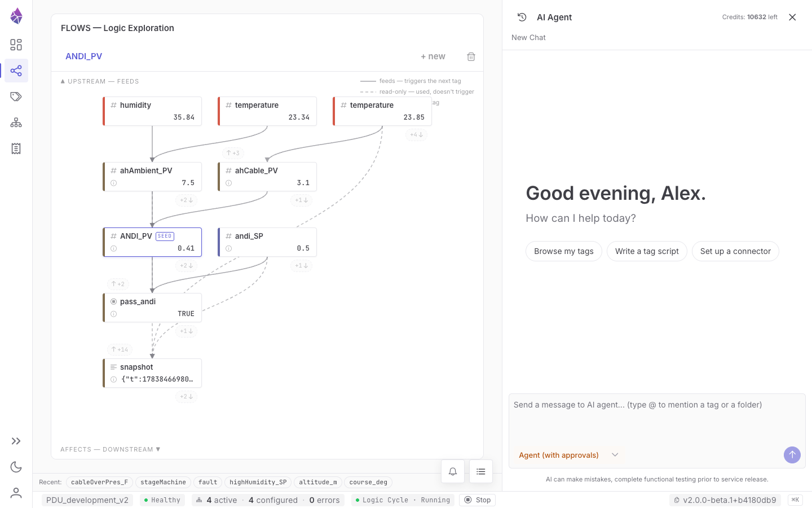This screenshot has width=812, height=508.
Task: Open recent tag altitude_m
Action: (x=318, y=482)
